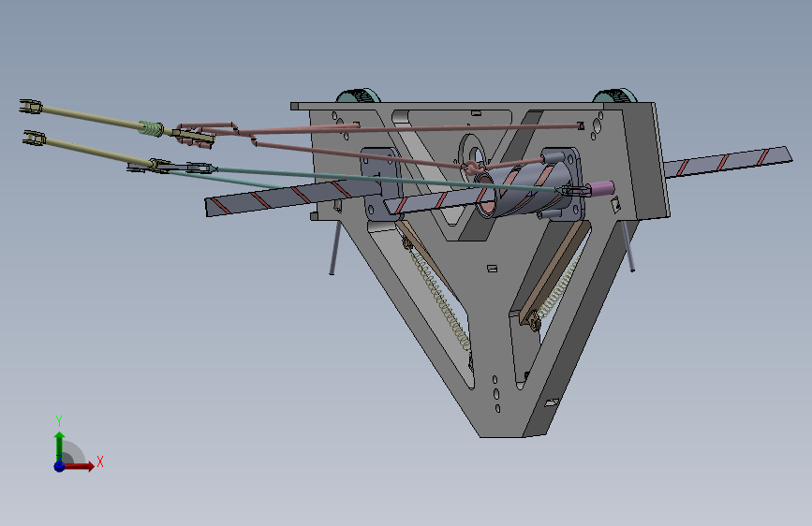Select the right thin support pin

pyautogui.click(x=627, y=246)
